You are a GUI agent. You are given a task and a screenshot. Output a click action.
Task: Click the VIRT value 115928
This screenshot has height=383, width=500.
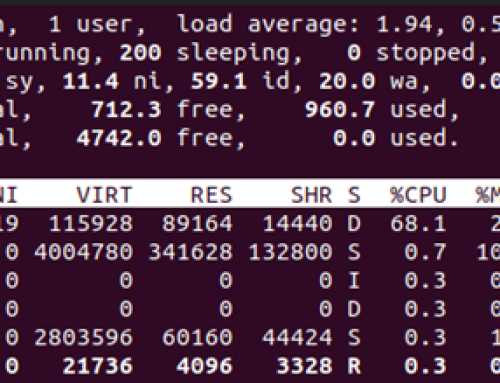coord(91,223)
